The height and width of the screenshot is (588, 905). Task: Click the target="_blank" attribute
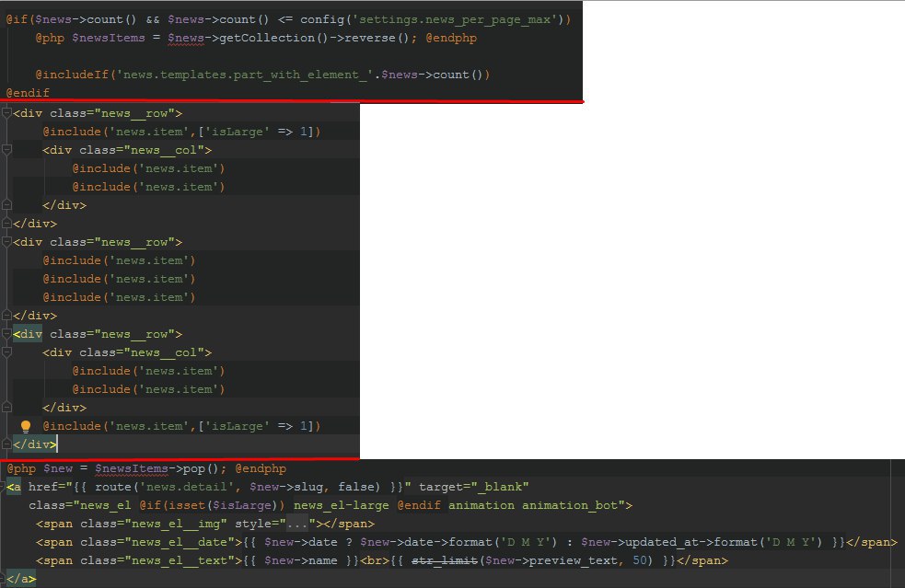474,487
